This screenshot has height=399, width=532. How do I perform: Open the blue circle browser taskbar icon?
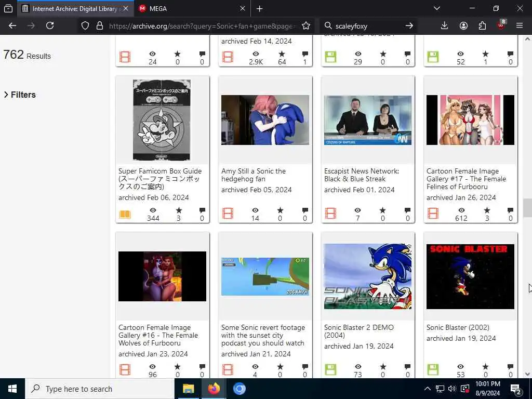pos(239,389)
